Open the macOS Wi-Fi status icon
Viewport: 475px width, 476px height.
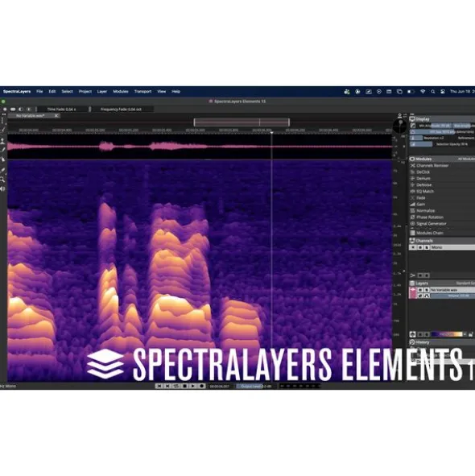point(423,91)
